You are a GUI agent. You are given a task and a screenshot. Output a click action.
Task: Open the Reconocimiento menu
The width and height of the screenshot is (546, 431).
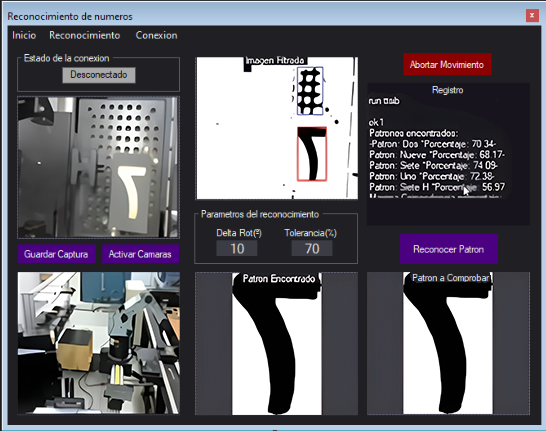(85, 35)
